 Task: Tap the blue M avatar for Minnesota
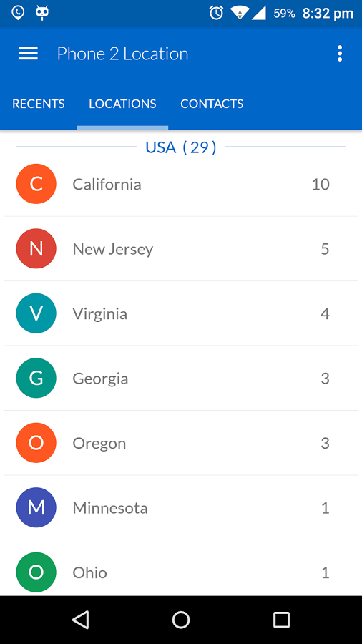(x=36, y=507)
